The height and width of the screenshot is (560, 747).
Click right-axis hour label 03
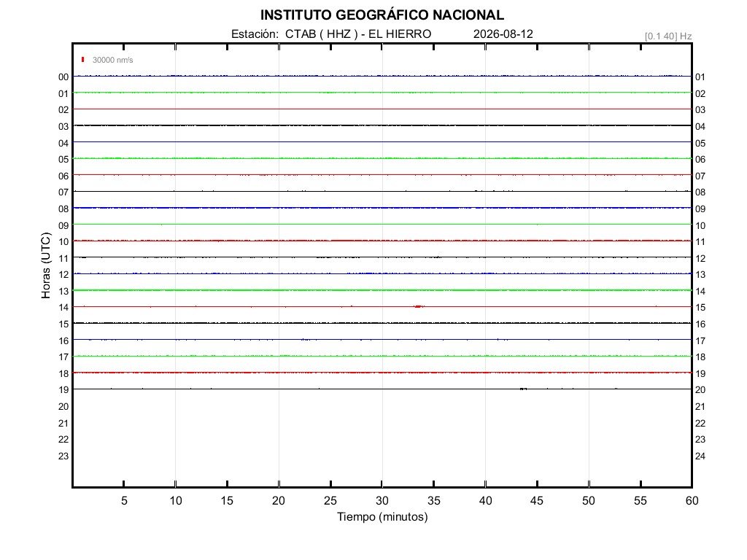click(700, 110)
